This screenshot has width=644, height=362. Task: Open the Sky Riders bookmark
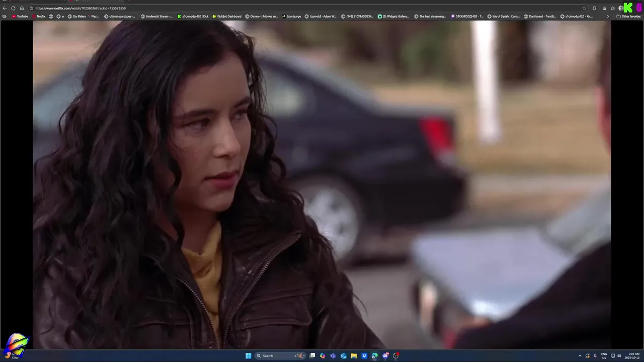coord(76,16)
